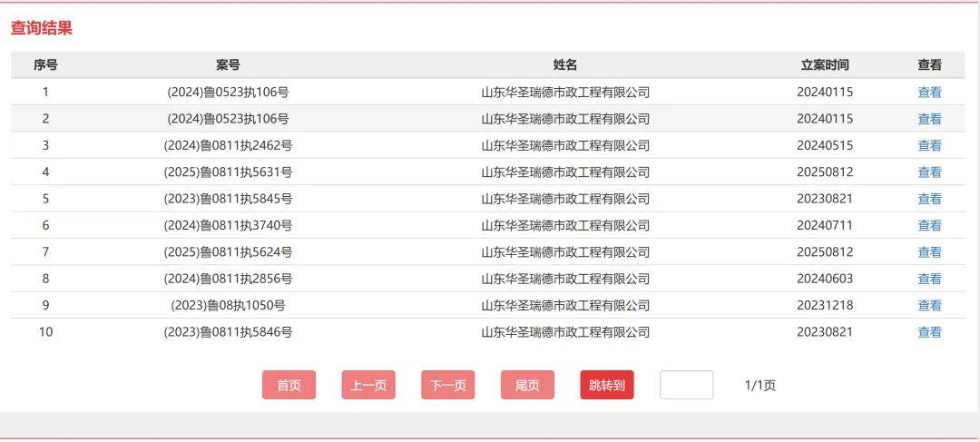This screenshot has height=442, width=980.
Task: Click date 20250812 in row 7
Action: (825, 252)
